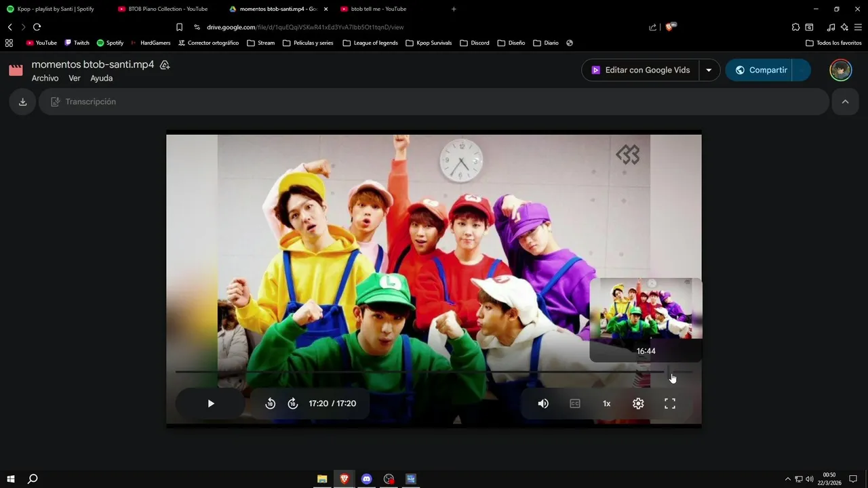Image resolution: width=868 pixels, height=488 pixels.
Task: Rewind the video 10 seconds
Action: [270, 403]
